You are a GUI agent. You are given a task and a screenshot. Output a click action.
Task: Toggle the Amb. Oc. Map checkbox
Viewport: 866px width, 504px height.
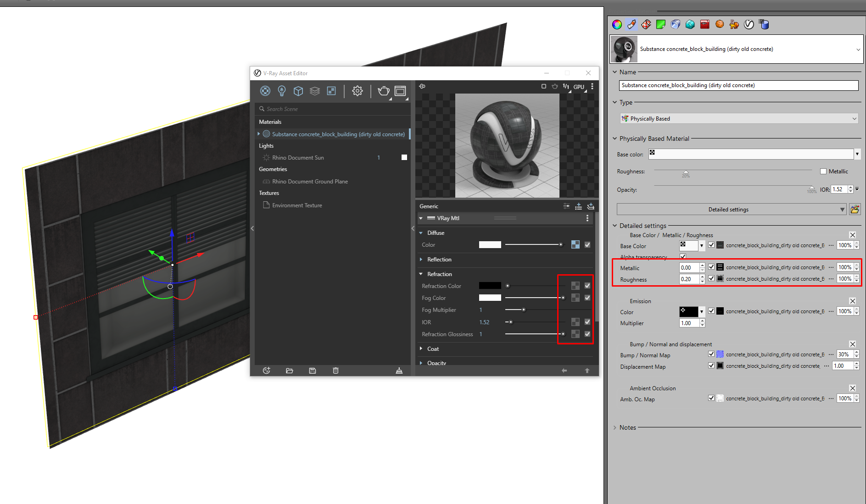point(711,398)
